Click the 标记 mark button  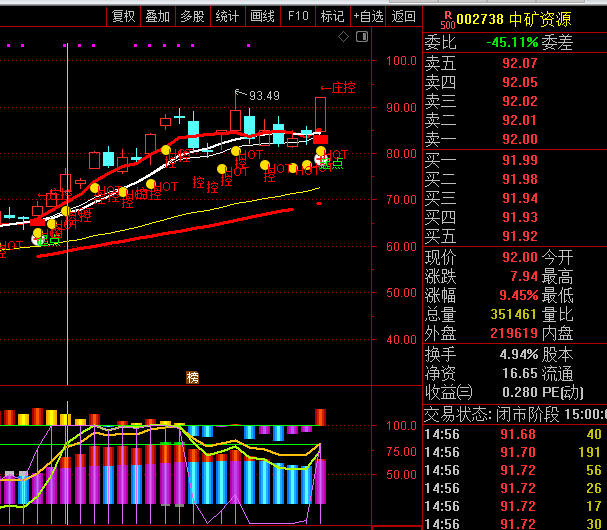(331, 16)
